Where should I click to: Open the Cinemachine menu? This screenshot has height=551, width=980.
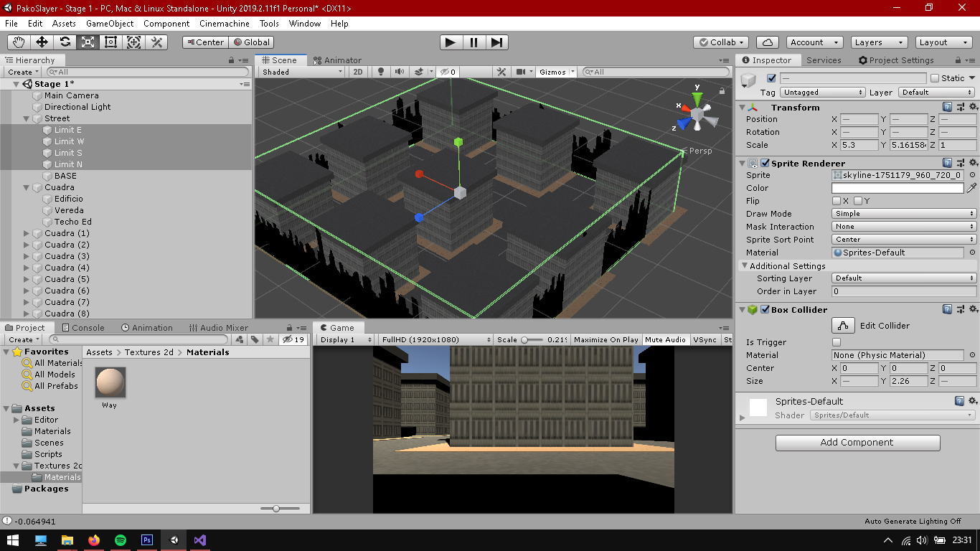coord(225,23)
